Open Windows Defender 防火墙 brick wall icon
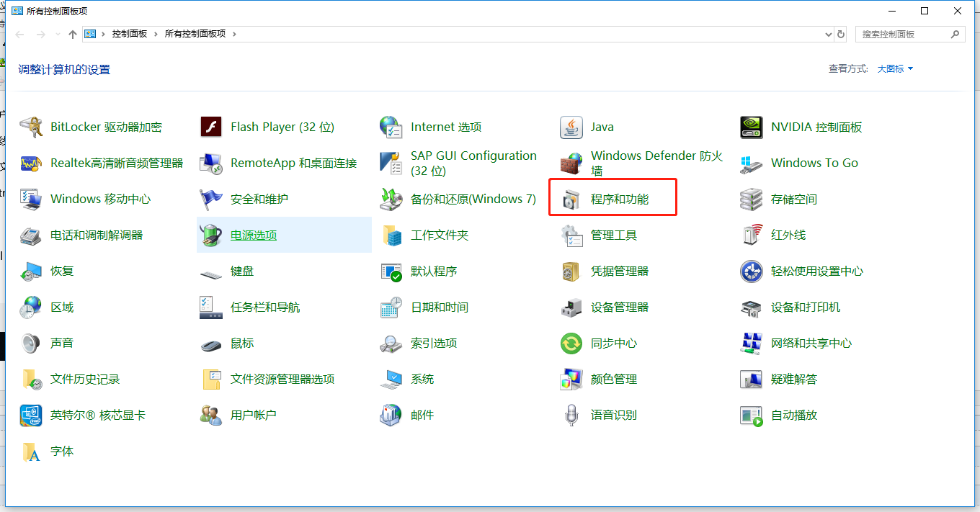 (x=571, y=163)
